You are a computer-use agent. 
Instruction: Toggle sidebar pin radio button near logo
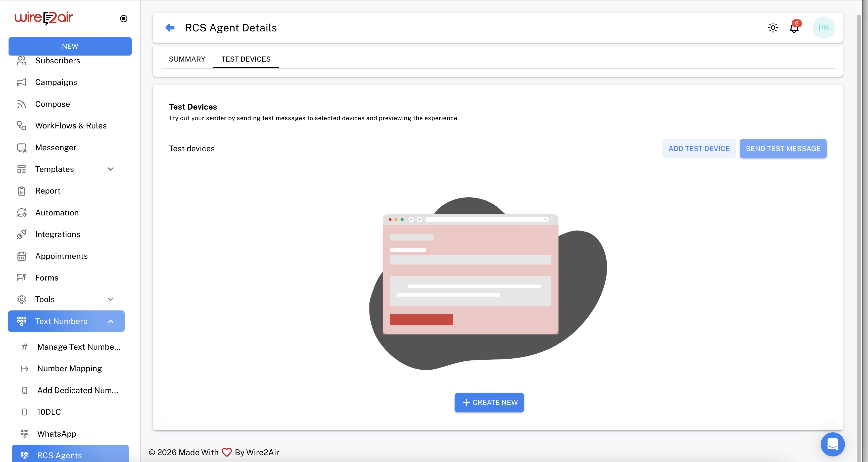point(124,19)
